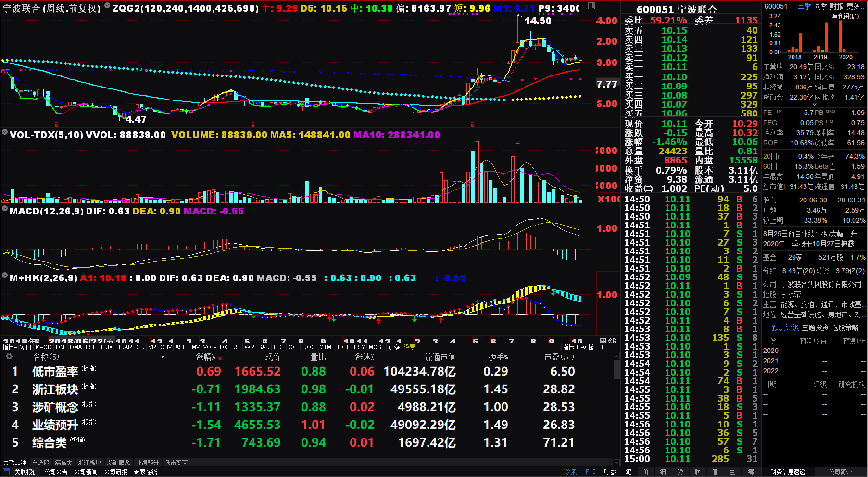Choose the VOL-TDX indicator tab
This screenshot has height=477, width=868.
click(215, 347)
